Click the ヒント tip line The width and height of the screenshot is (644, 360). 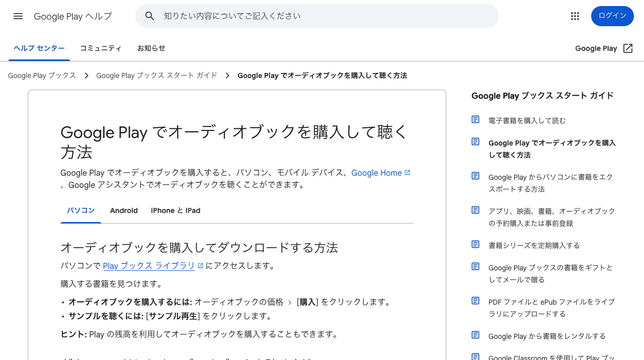[x=200, y=334]
